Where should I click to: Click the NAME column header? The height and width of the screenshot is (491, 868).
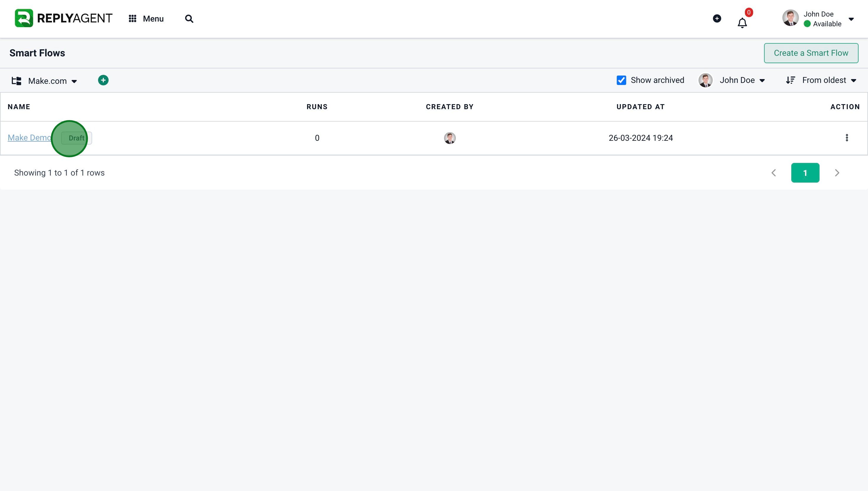point(19,107)
